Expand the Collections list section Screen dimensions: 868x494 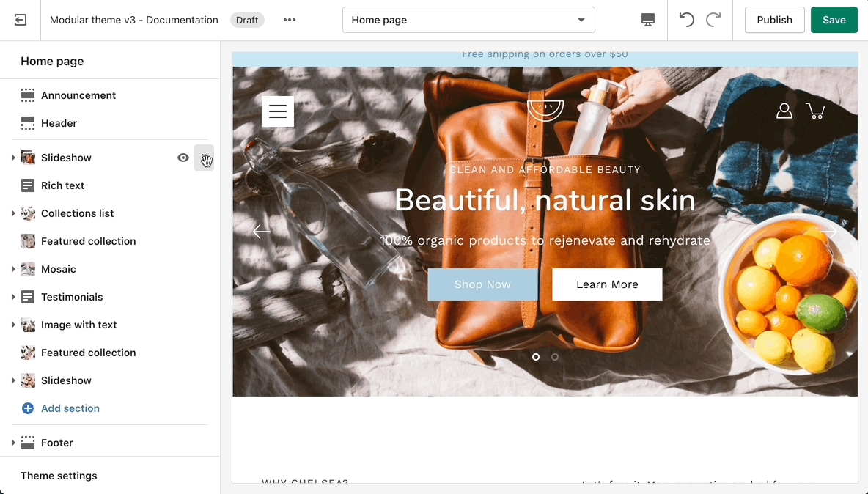tap(13, 213)
